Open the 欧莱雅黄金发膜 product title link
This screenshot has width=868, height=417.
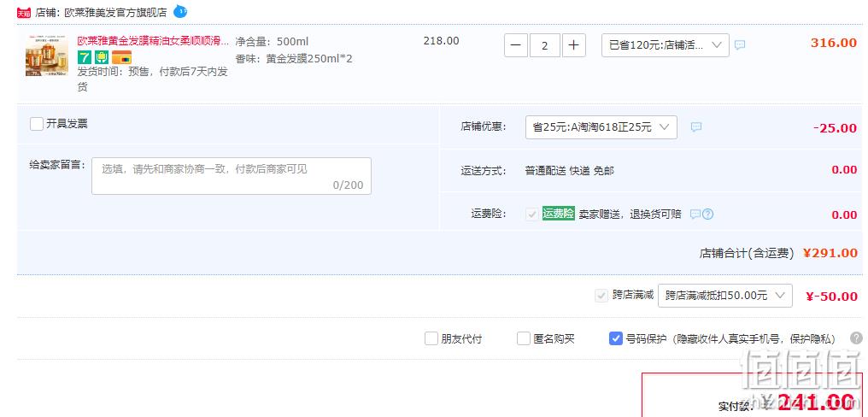click(x=153, y=41)
